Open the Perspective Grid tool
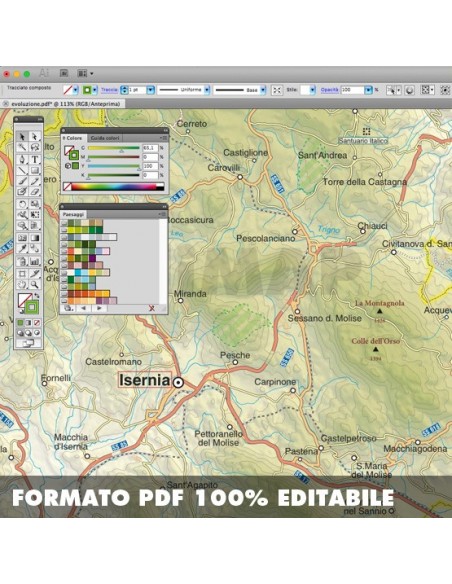Viewport: 452px width, 584px height. coord(35,226)
